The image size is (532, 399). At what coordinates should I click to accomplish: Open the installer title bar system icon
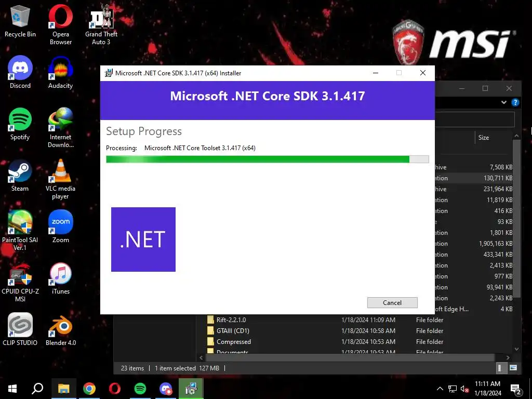pos(109,73)
